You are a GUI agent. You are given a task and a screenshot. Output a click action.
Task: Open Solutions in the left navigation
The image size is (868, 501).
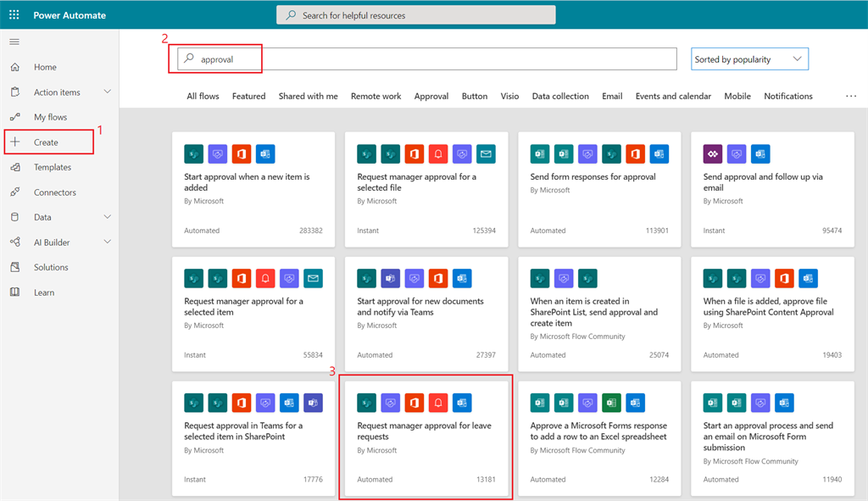tap(51, 267)
